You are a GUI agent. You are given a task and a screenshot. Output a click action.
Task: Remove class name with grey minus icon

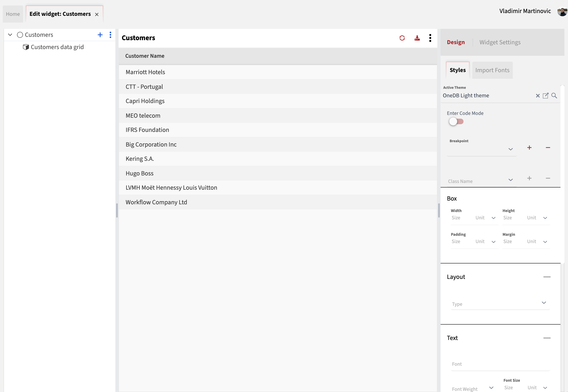(548, 178)
